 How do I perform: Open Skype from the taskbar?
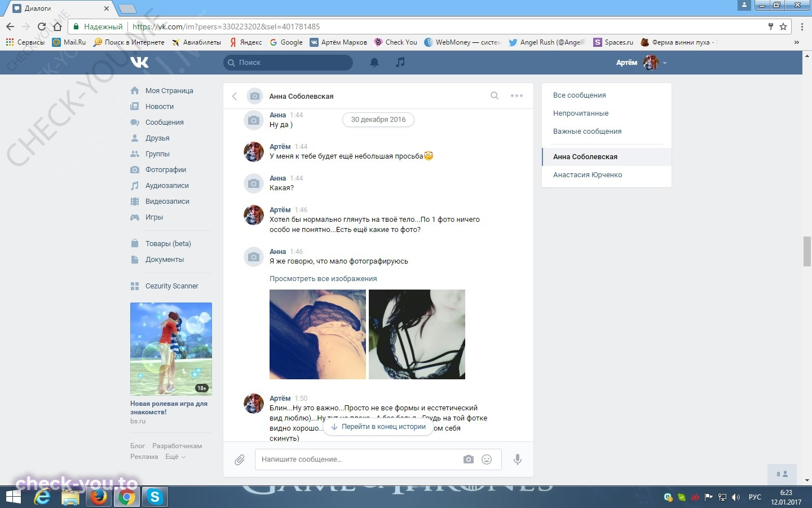[155, 497]
